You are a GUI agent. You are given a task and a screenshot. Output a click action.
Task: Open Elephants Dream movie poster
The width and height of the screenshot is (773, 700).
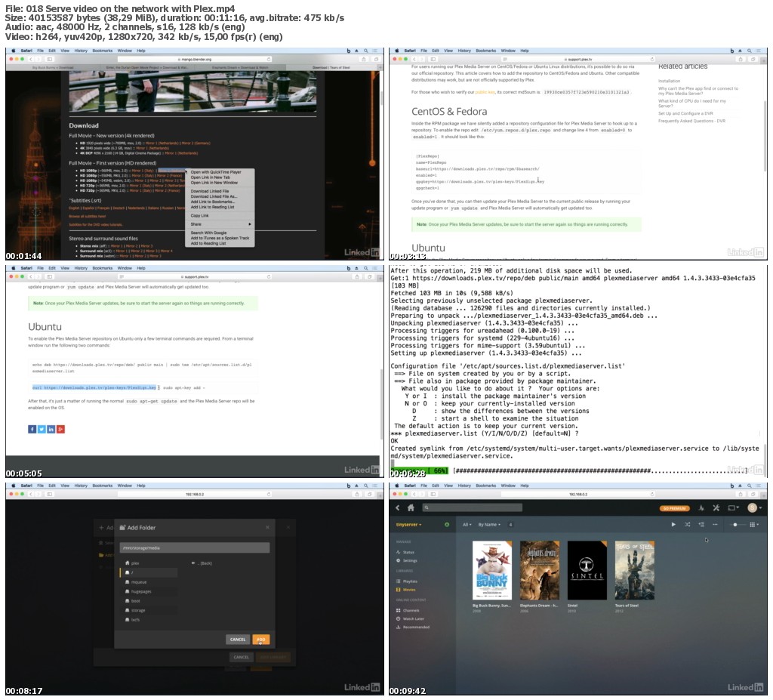[540, 571]
